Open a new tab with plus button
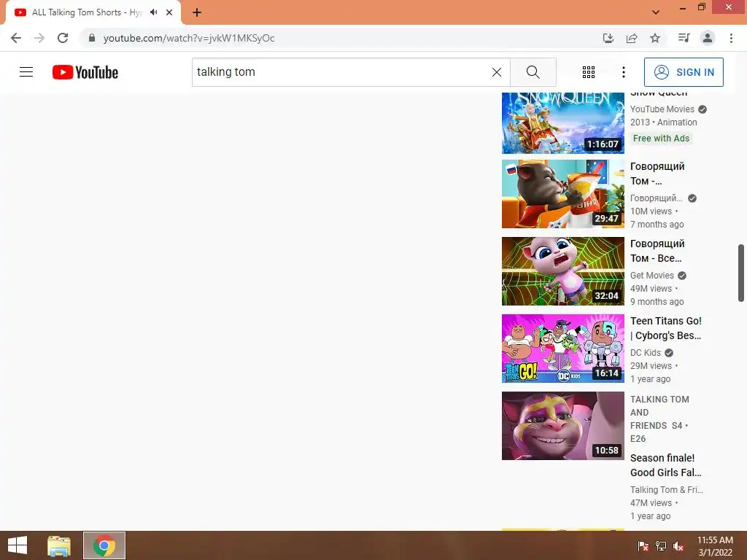This screenshot has width=747, height=560. 197,12
